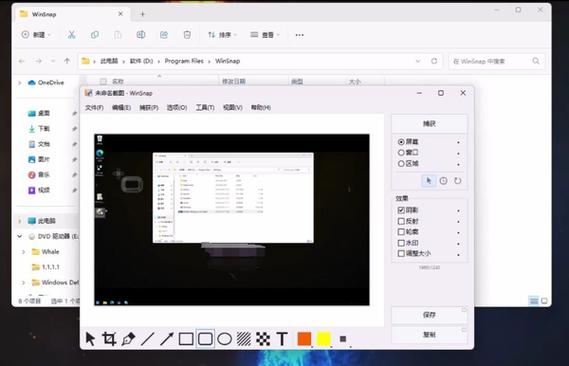Open the 文件(F) menu in WinSnap

[x=94, y=107]
